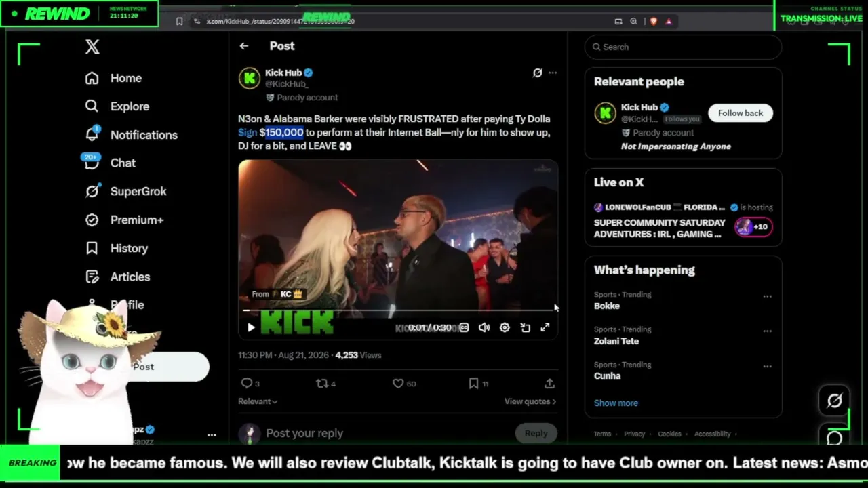Open more options for Bokke trend
Screen dimensions: 868x488
[767, 296]
